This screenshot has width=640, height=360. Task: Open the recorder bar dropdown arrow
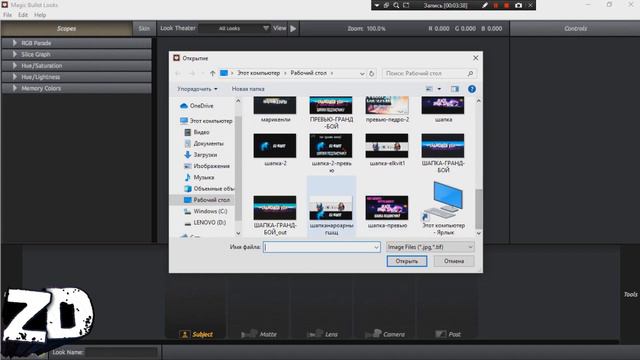click(376, 5)
